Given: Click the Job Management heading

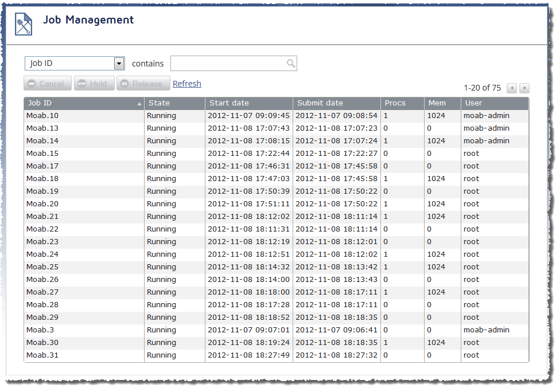Looking at the screenshot, I should (88, 20).
